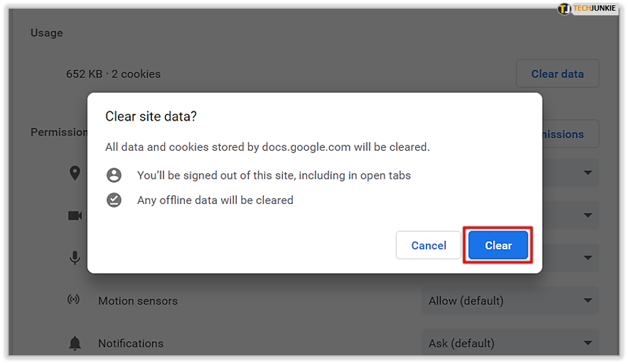The image size is (628, 364).
Task: Expand the Microphone permission dropdown arrow
Action: (587, 258)
